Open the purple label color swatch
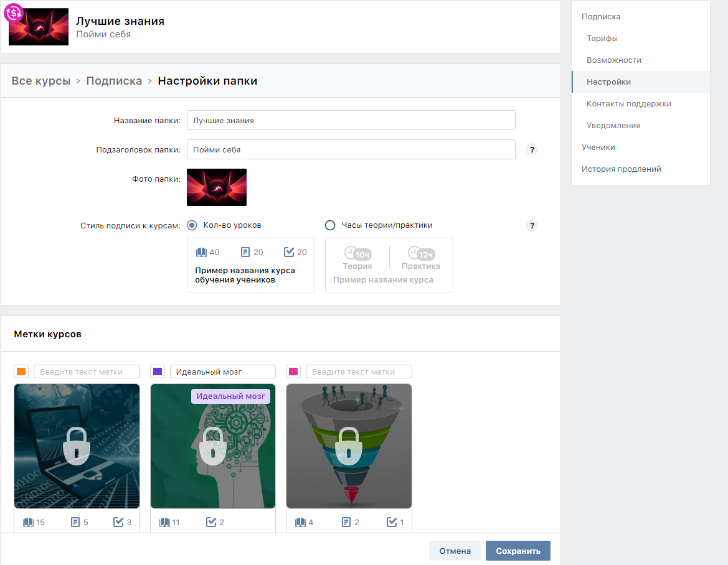This screenshot has width=728, height=565. point(158,371)
